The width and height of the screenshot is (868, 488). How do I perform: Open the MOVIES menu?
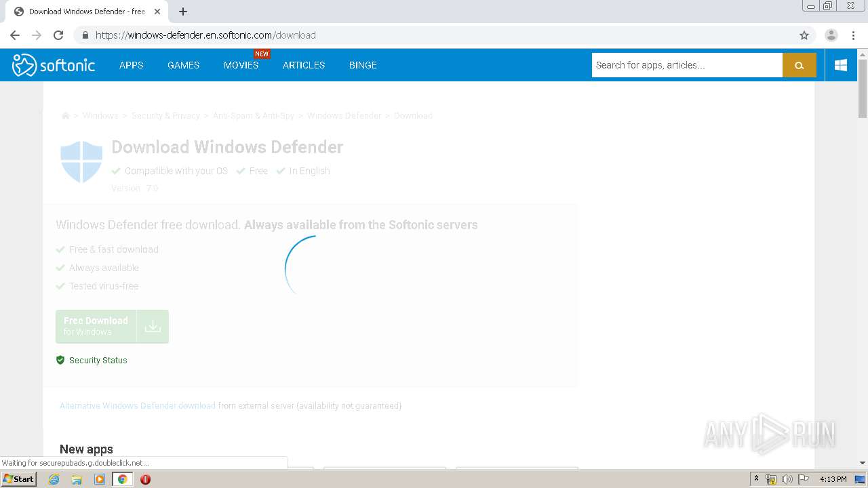click(x=241, y=65)
